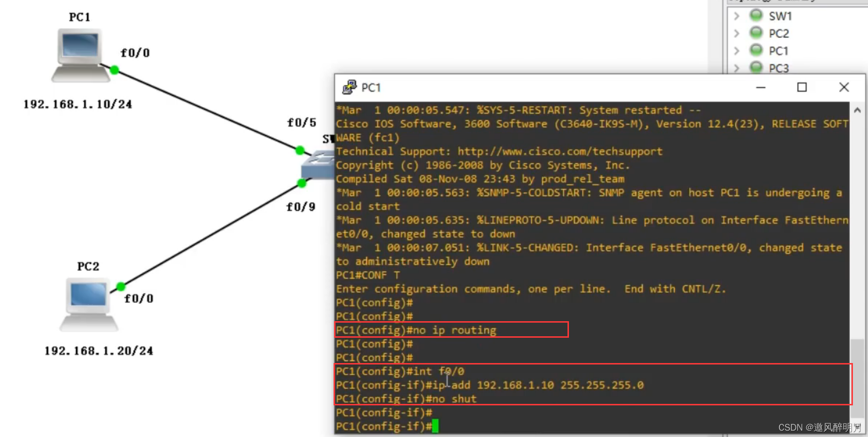Click the green status indicator beside SW1
Image resolution: width=868 pixels, height=437 pixels.
tap(756, 16)
